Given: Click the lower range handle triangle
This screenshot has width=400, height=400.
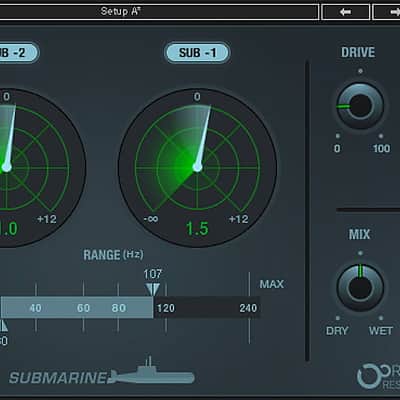Looking at the screenshot, I should [x=3, y=326].
